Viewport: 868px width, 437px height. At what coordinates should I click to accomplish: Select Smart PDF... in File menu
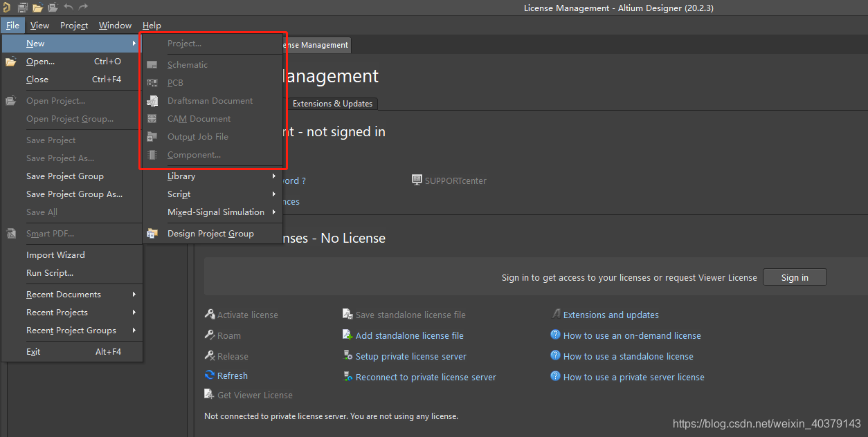(72, 234)
